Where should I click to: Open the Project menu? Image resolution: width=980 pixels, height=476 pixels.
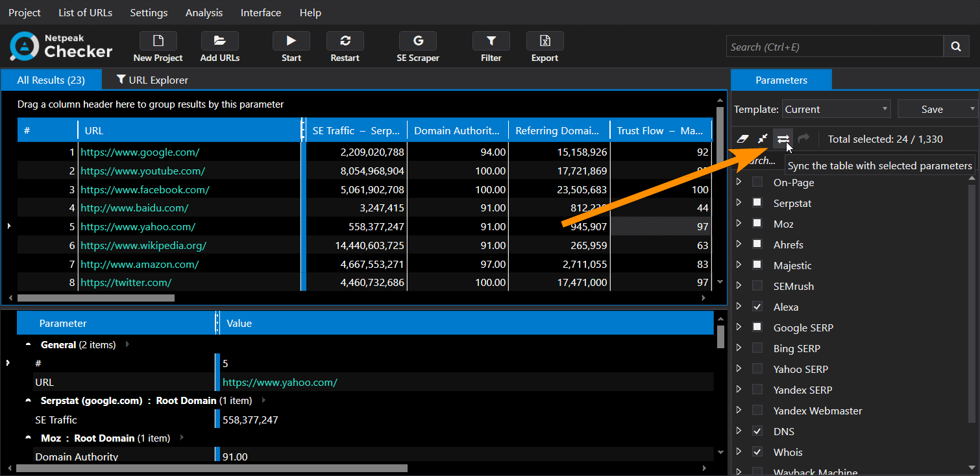25,12
